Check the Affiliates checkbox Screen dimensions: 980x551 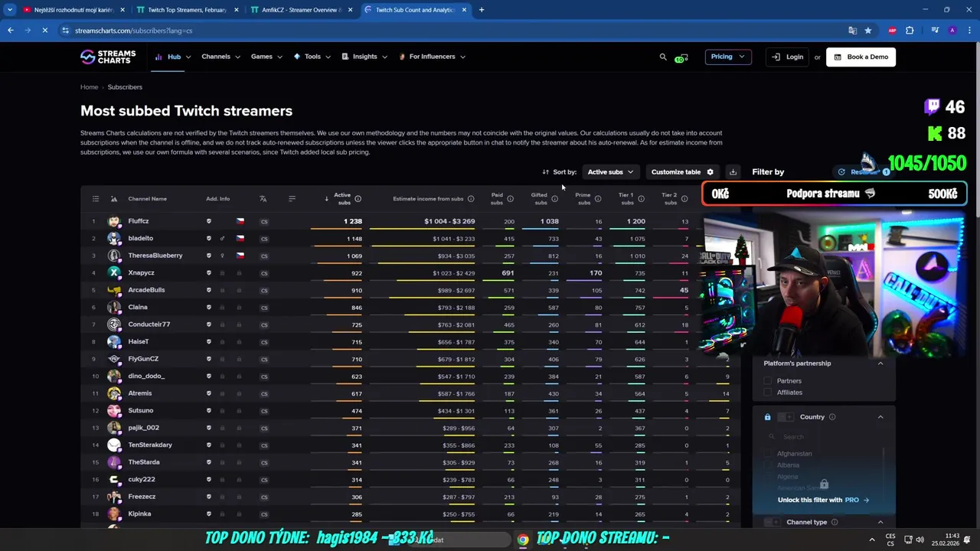coord(768,393)
